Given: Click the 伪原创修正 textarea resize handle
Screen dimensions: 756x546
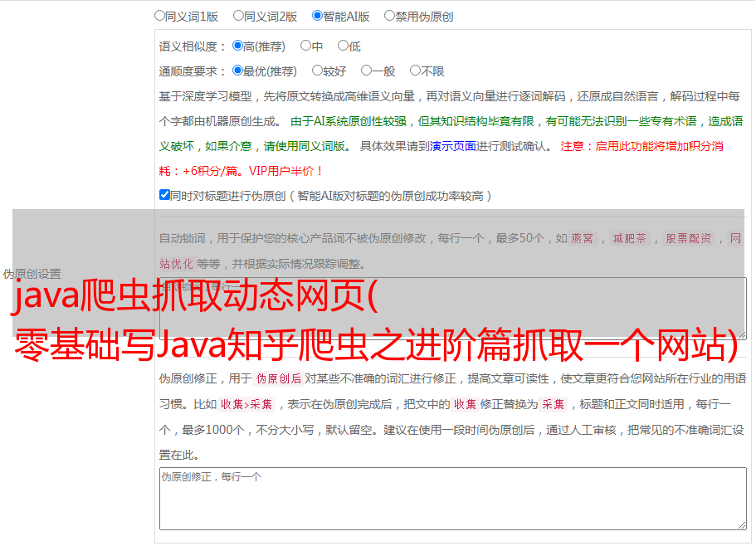Looking at the screenshot, I should (x=742, y=526).
